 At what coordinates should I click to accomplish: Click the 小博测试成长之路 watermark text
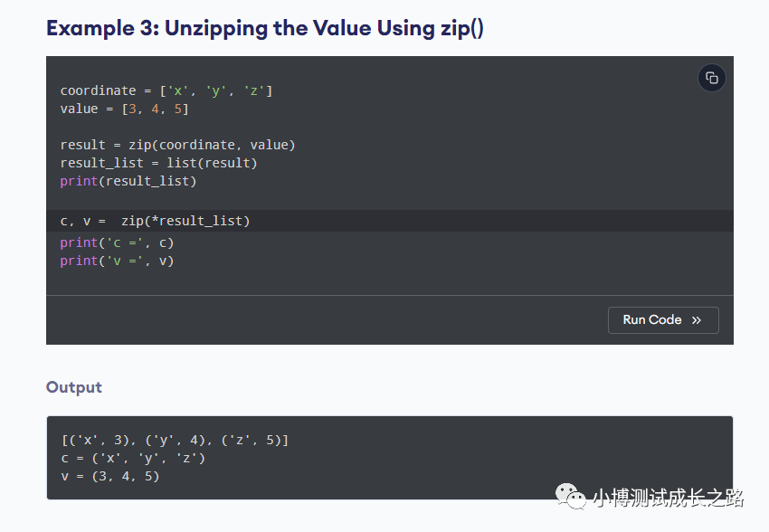[x=668, y=498]
